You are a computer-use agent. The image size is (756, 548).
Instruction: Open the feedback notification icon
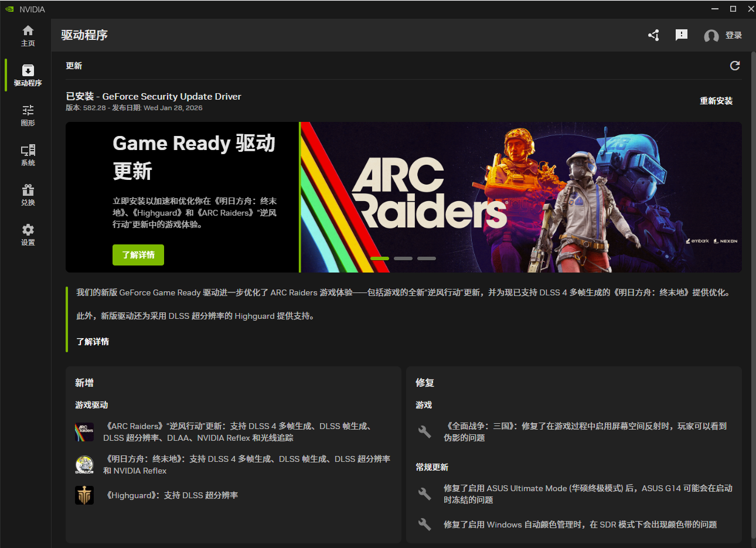click(x=681, y=35)
